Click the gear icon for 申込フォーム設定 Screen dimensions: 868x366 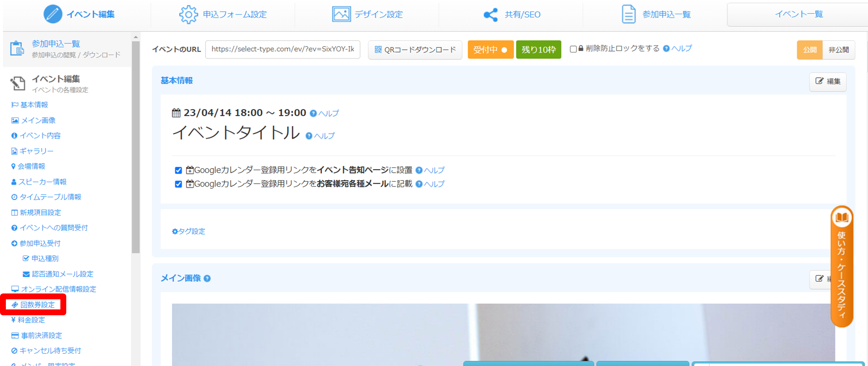(x=188, y=15)
